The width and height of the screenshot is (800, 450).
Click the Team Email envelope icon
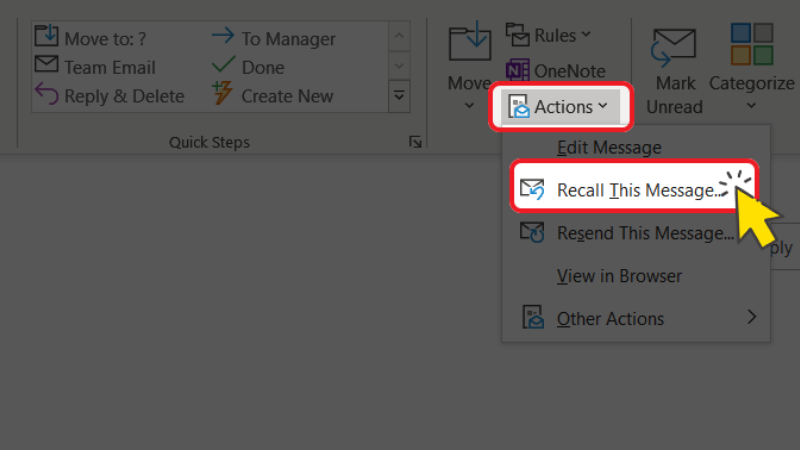pos(47,66)
